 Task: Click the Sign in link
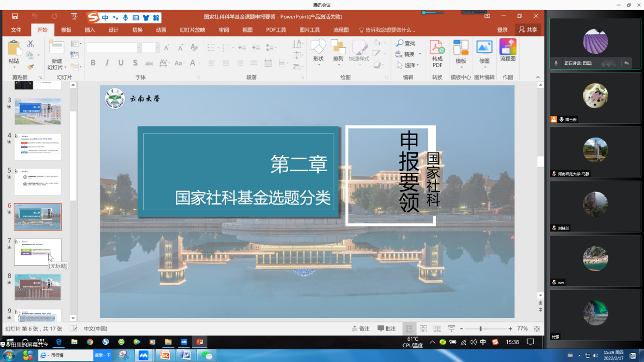502,30
